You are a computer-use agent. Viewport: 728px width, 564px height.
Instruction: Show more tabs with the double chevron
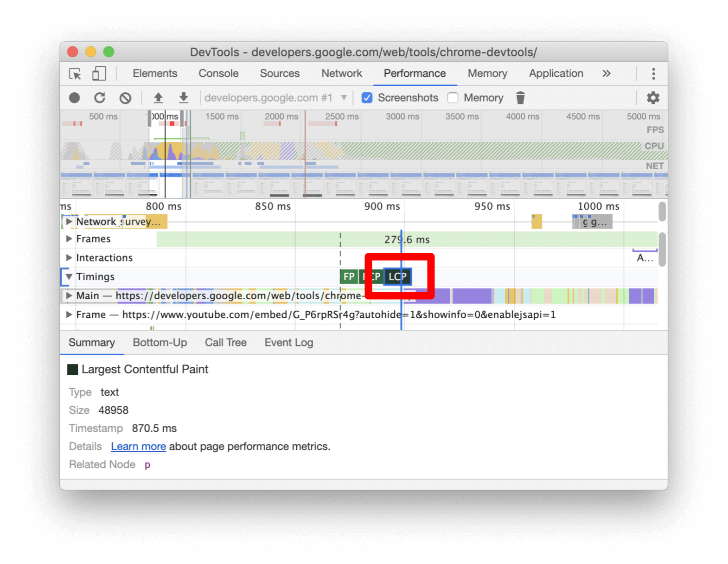pyautogui.click(x=606, y=73)
